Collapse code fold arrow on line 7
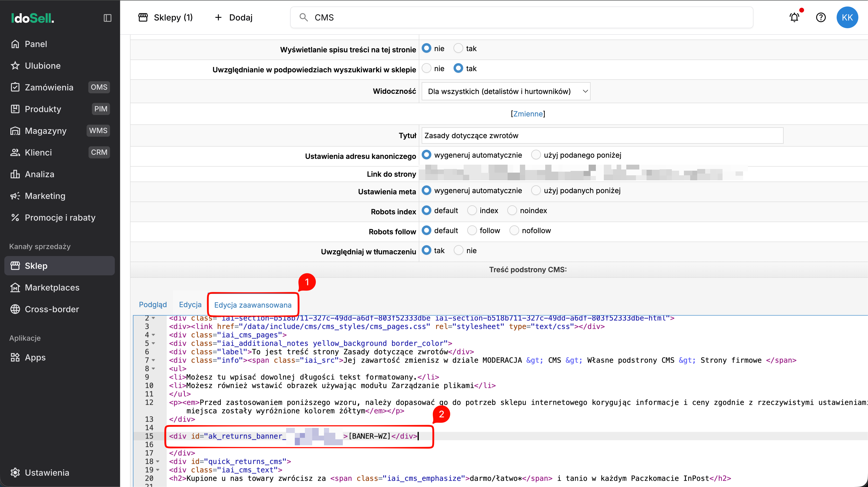 154,360
